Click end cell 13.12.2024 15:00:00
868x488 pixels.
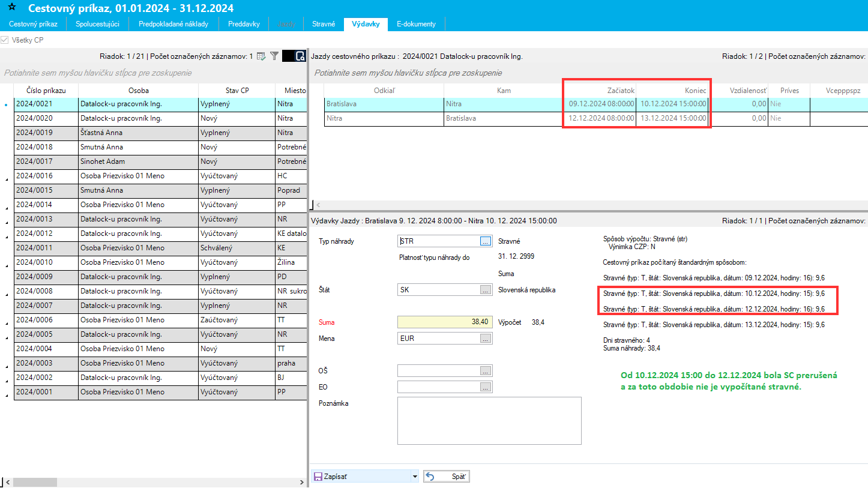[672, 118]
